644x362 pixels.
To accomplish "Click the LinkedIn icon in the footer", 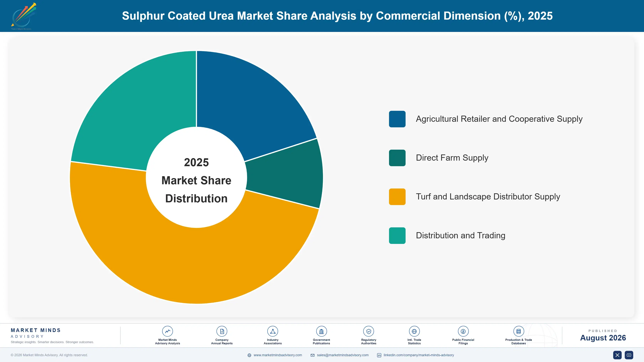I will 379,355.
